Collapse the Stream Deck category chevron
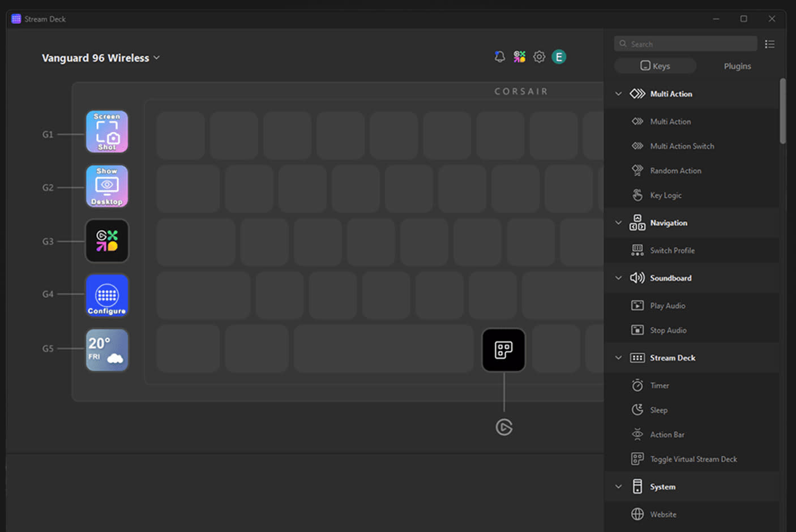796x532 pixels. 618,358
